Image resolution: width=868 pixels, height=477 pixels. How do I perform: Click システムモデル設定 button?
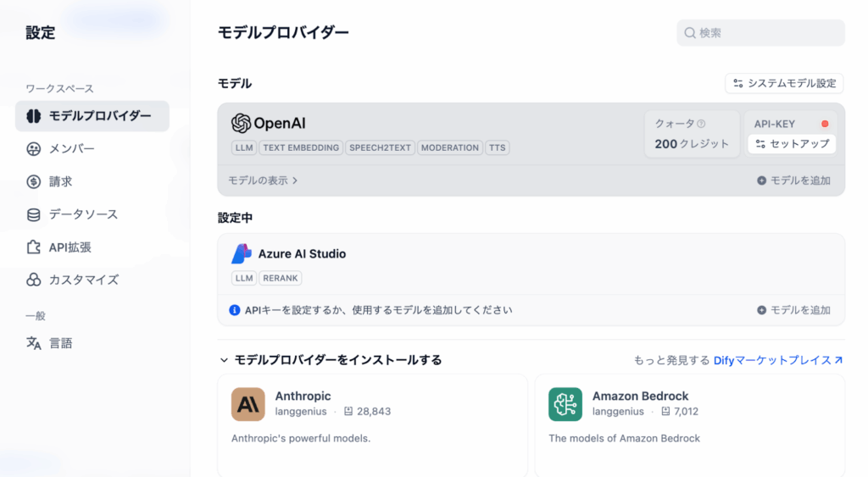(784, 83)
